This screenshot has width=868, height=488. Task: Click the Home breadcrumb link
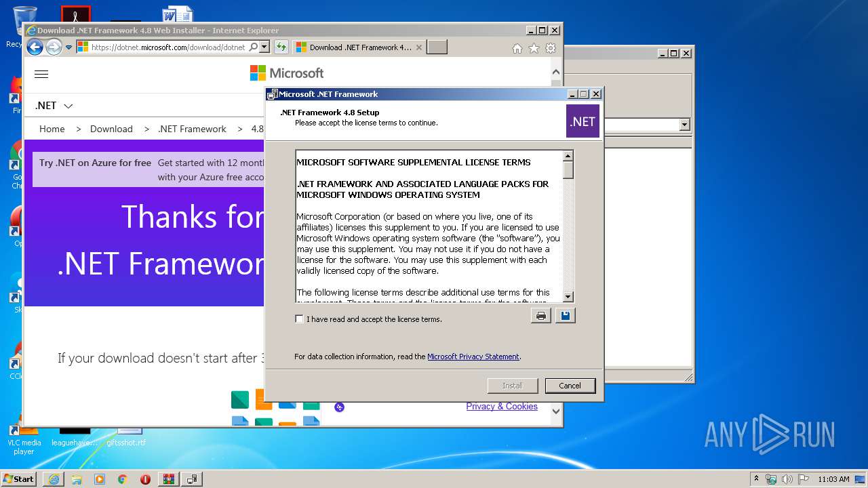[52, 129]
